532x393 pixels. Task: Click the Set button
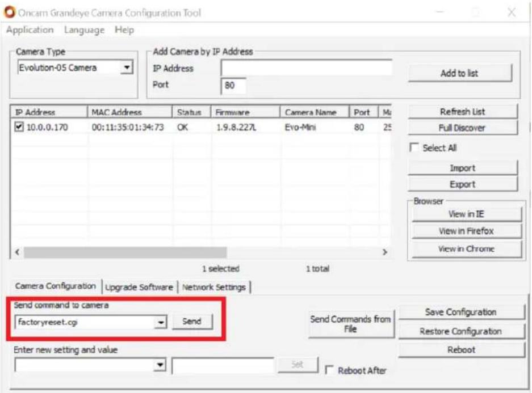pos(298,365)
